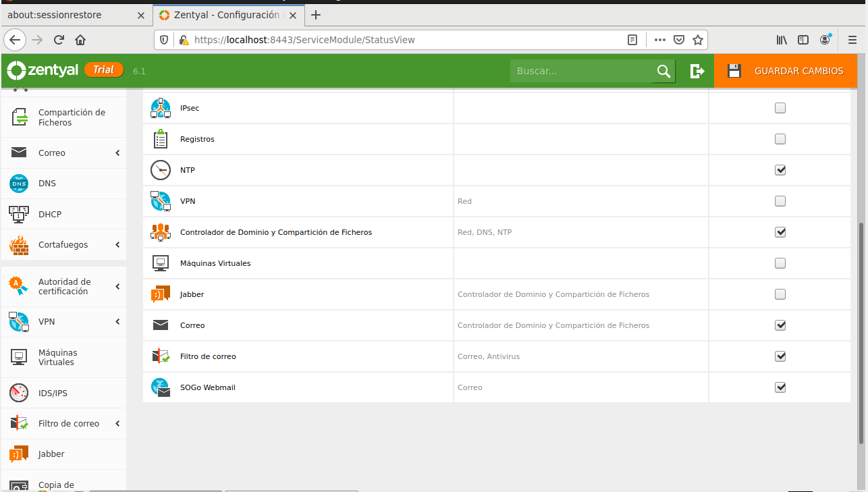This screenshot has width=868, height=492.
Task: Click the DNS icon in the sidebar
Action: (x=19, y=184)
